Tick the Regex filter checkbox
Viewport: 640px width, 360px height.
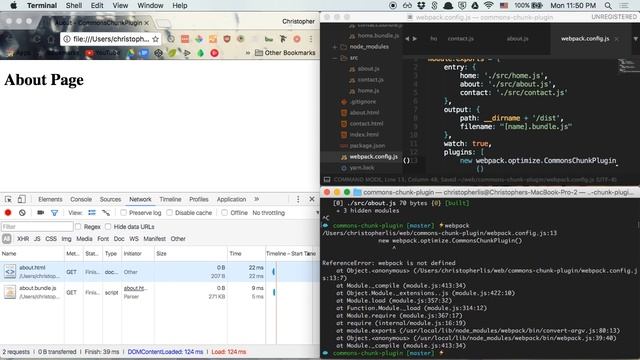click(78, 227)
